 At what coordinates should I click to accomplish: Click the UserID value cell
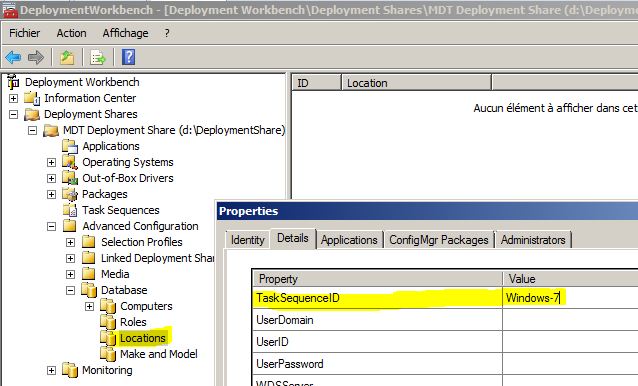coord(570,342)
